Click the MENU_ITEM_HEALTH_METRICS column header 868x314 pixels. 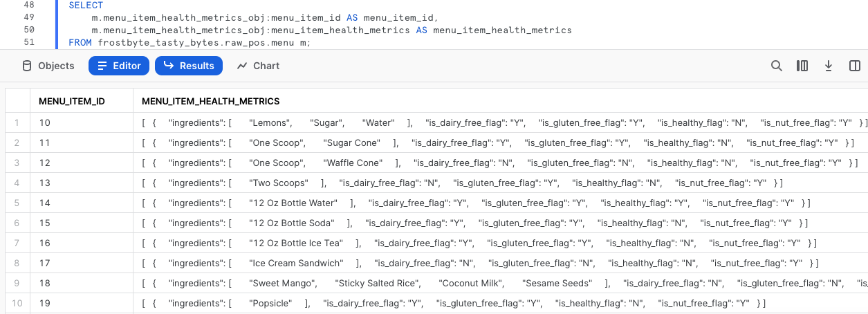click(210, 101)
